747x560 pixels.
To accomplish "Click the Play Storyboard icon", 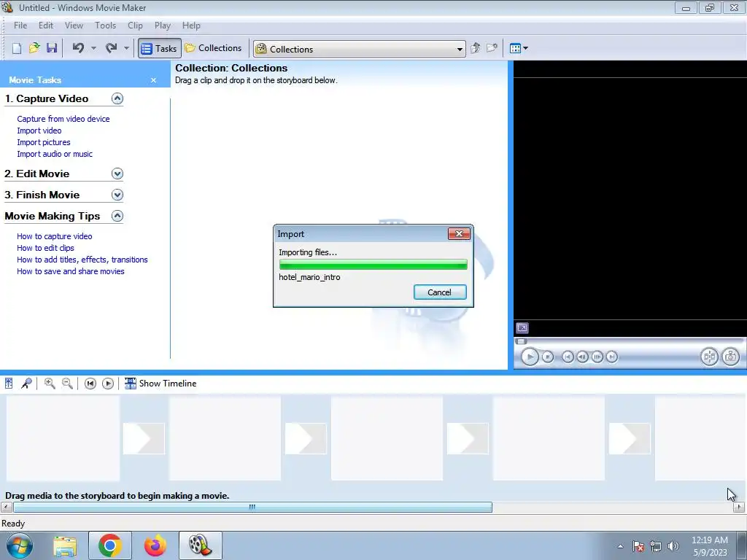I will [108, 384].
